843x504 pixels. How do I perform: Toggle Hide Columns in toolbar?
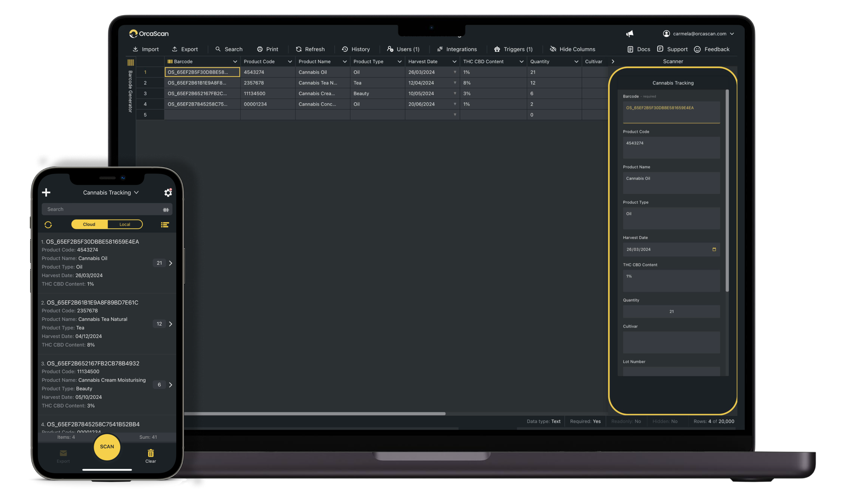point(572,49)
